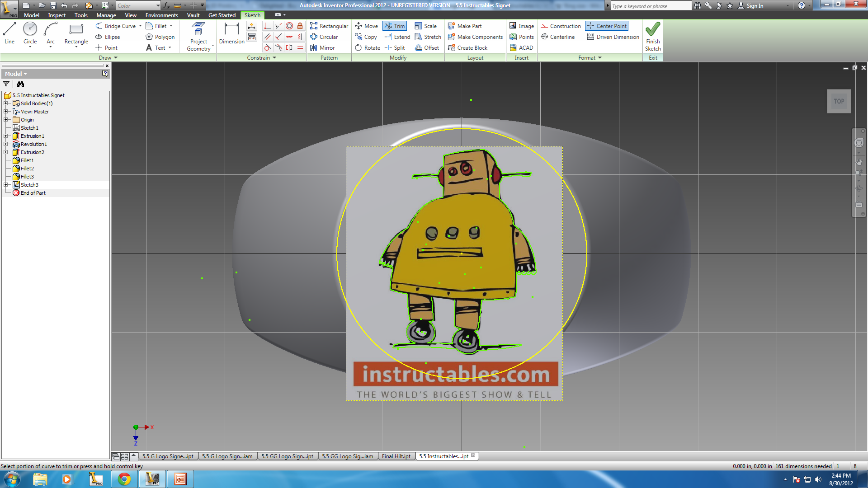
Task: Click Finish Sketch checkmark
Action: click(653, 36)
